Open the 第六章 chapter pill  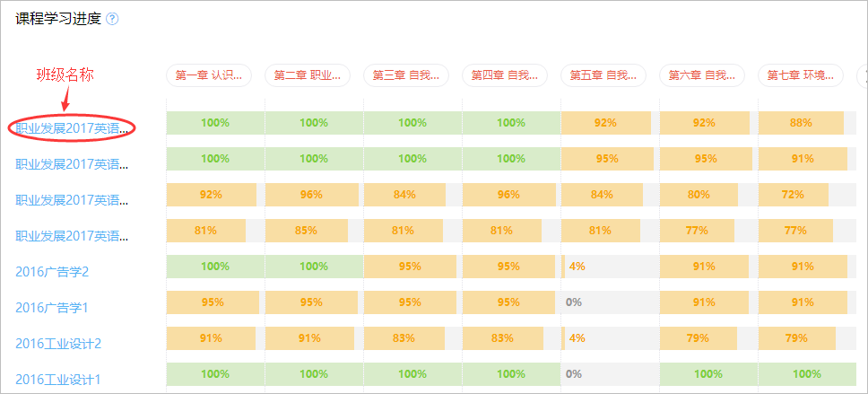coord(702,75)
